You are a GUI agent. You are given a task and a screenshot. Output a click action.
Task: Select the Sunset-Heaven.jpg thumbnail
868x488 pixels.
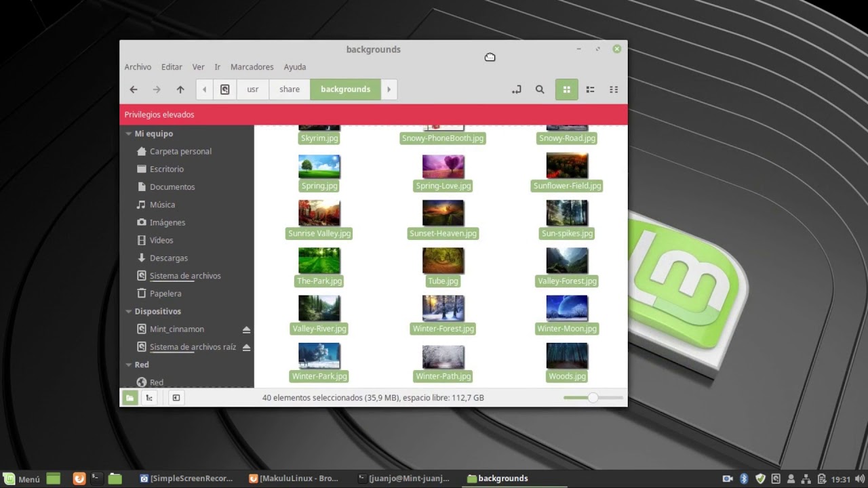click(x=443, y=213)
